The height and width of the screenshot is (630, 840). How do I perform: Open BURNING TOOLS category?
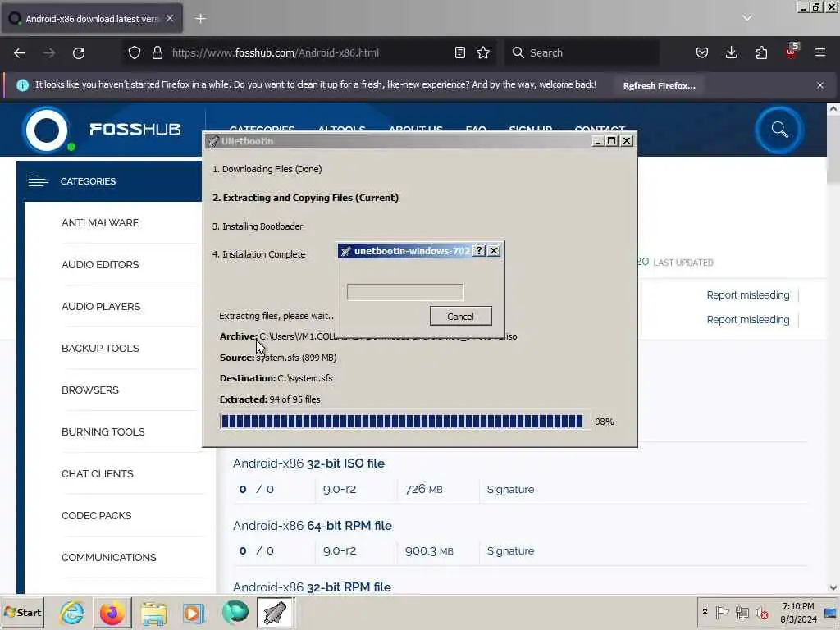(x=103, y=431)
